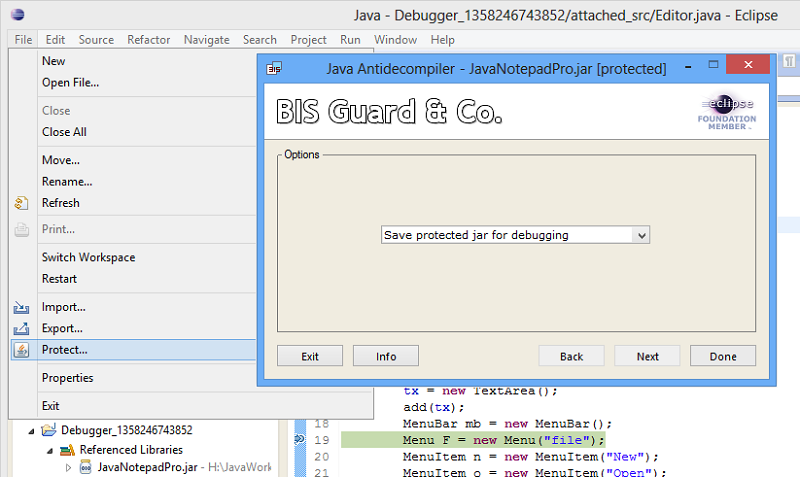Click the JavaNotepadPro.jar file icon

coord(86,467)
